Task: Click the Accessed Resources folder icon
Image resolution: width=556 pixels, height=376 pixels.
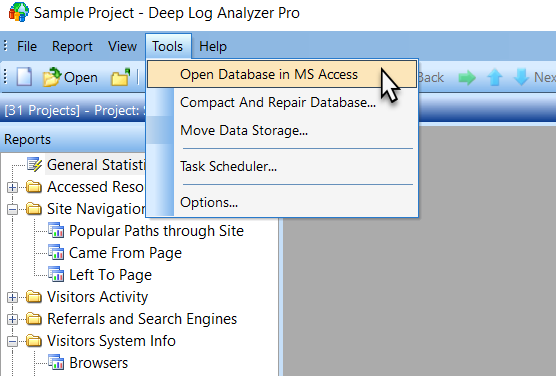Action: pos(34,187)
